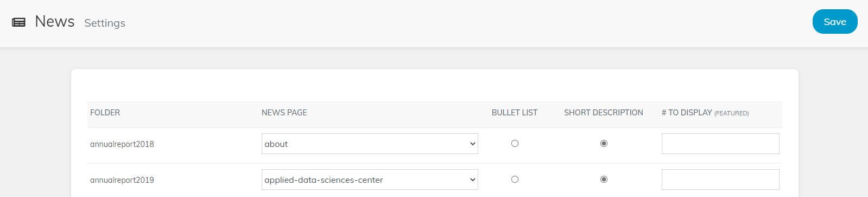This screenshot has width=868, height=197.
Task: Enable Bullet List for annualreport2019
Action: [x=515, y=180]
